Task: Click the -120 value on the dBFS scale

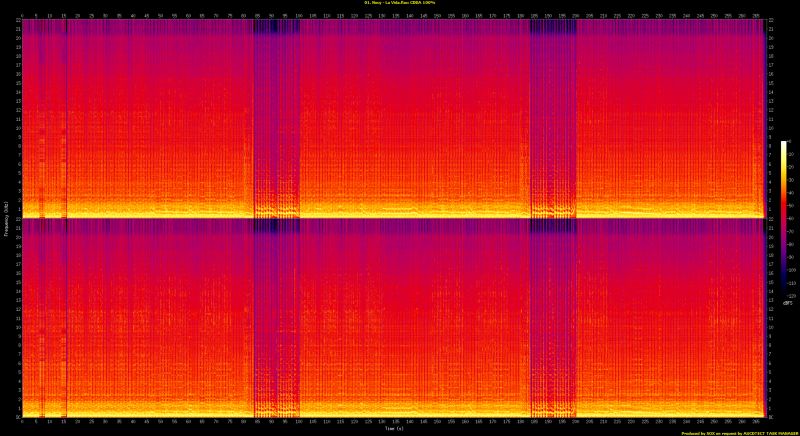Action: pos(790,296)
